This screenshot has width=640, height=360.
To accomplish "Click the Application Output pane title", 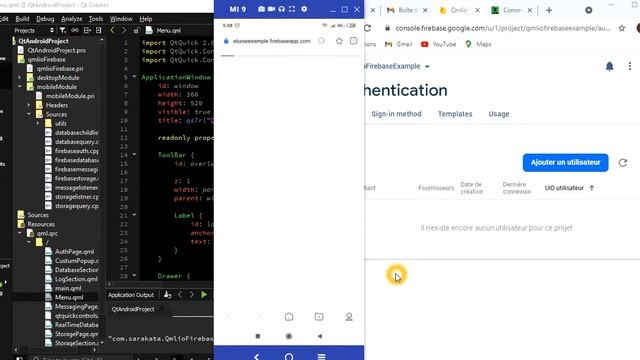I will tap(131, 295).
